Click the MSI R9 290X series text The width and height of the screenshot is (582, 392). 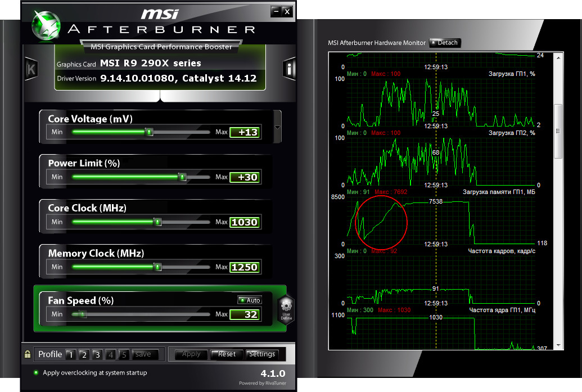point(150,63)
